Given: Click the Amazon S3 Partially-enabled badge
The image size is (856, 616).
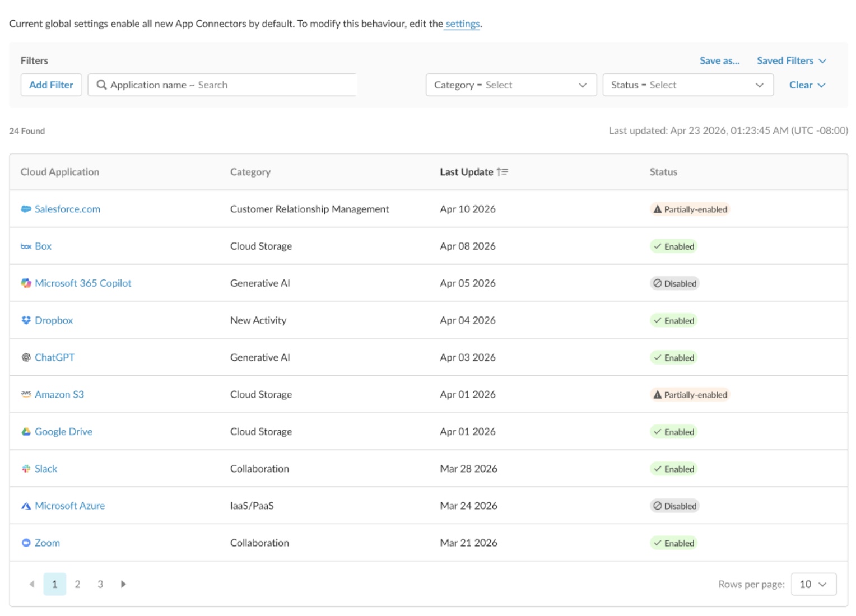Looking at the screenshot, I should point(690,395).
